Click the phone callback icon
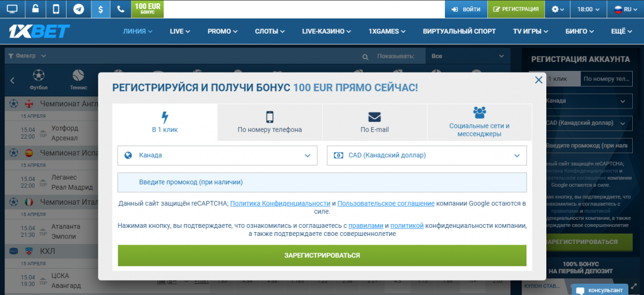This screenshot has height=295, width=644. pos(120,9)
